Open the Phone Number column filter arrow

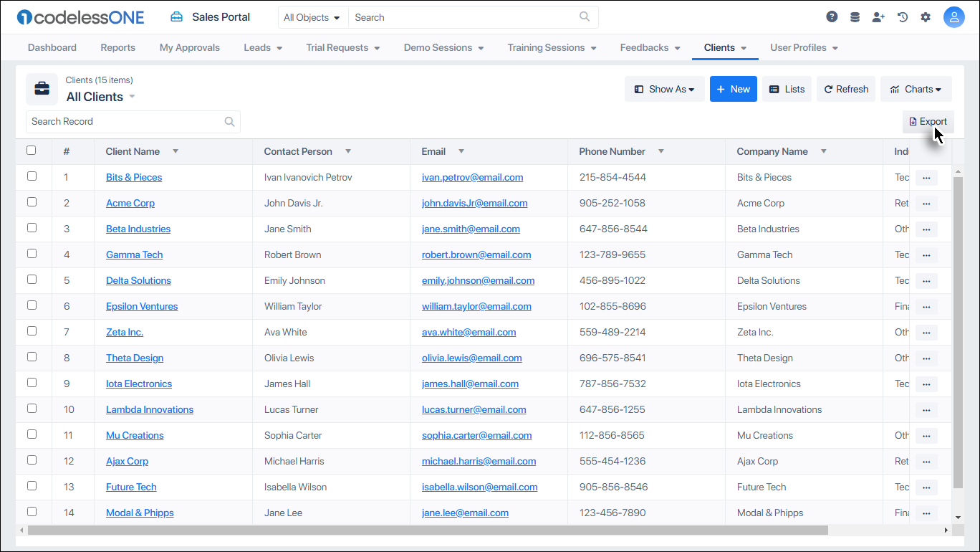point(661,151)
